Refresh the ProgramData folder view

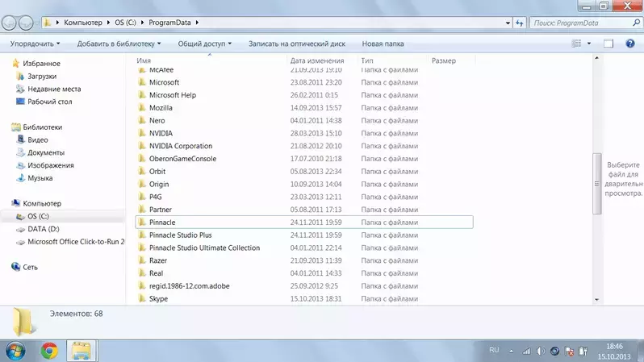pyautogui.click(x=520, y=23)
